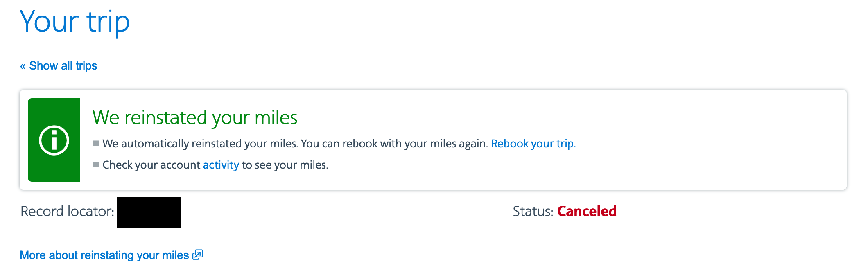Click the 'Your trip' page heading
868x275 pixels.
(75, 22)
